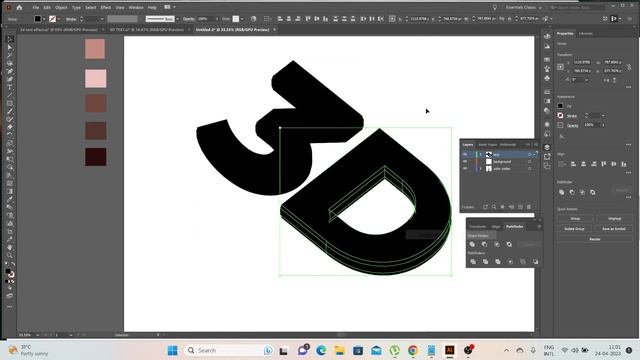Viewport: 640px width, 360px height.
Task: Click the Discover lightbulb icon
Action: [x=495, y=7]
